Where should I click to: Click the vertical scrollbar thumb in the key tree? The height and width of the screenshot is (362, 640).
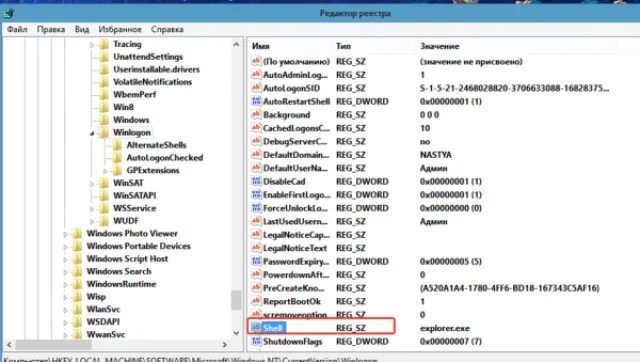(236, 300)
